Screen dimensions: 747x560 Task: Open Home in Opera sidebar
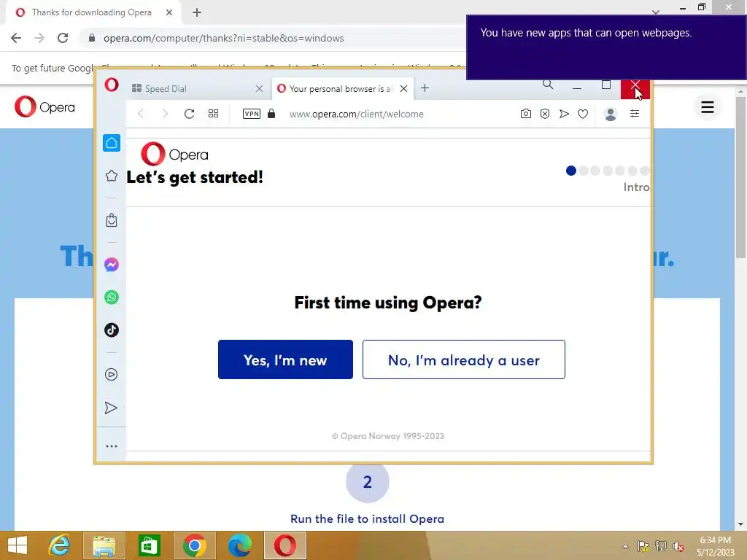coord(112,143)
